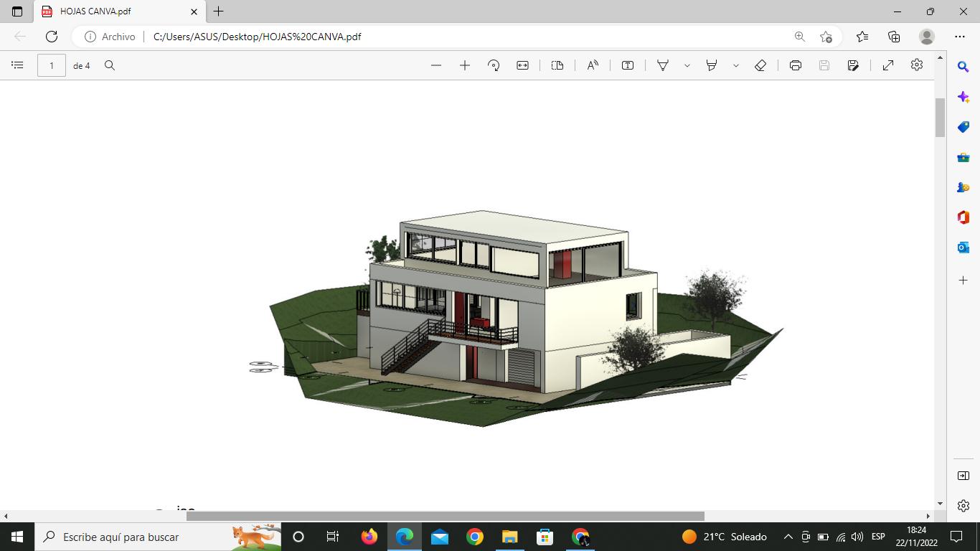The width and height of the screenshot is (980, 551).
Task: Open the Games sidebar icon
Action: pyautogui.click(x=963, y=187)
